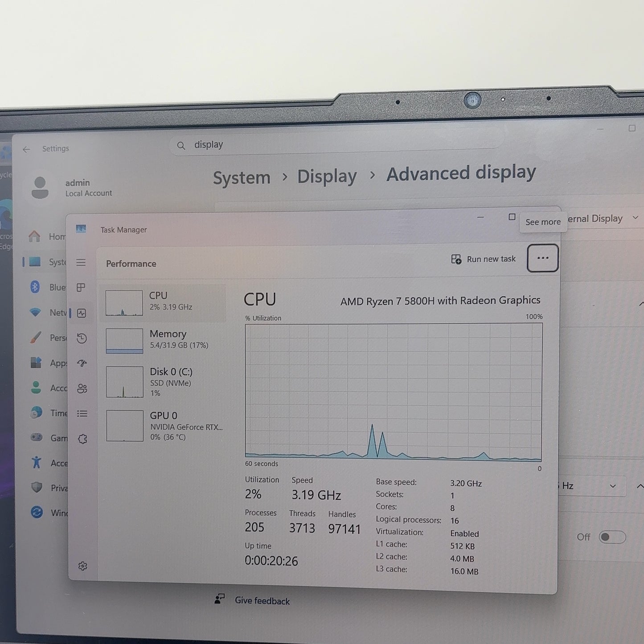Click the Logical processors value 16
This screenshot has width=644, height=644.
pos(455,521)
